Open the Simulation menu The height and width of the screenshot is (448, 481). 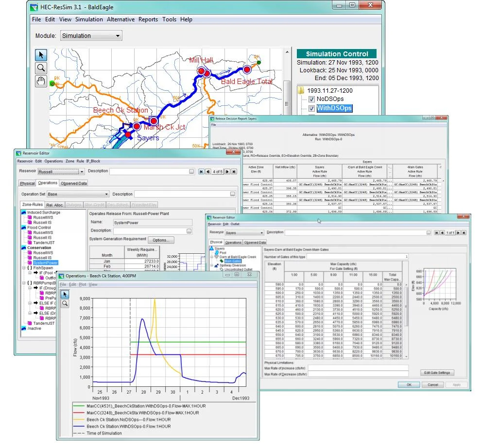coord(89,19)
